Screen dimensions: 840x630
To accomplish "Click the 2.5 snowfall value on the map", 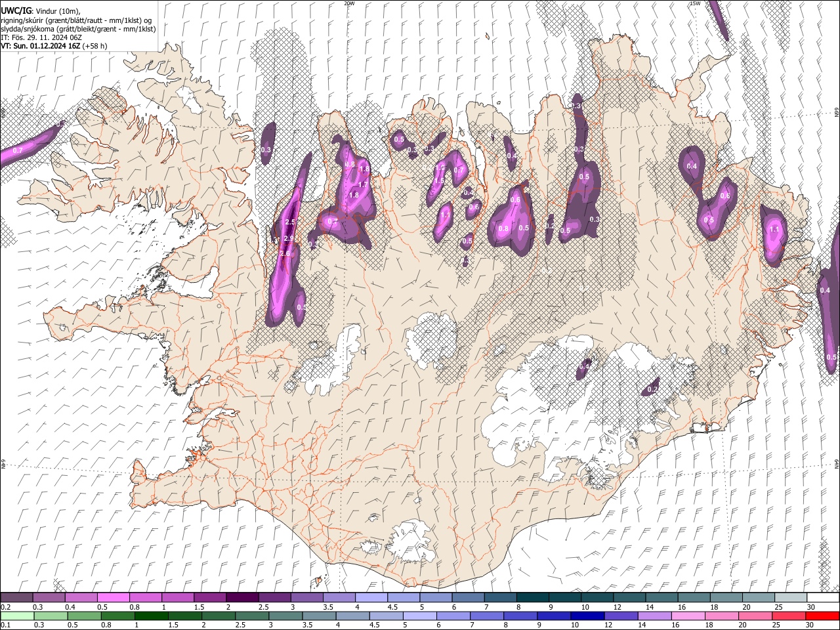I will [x=291, y=222].
